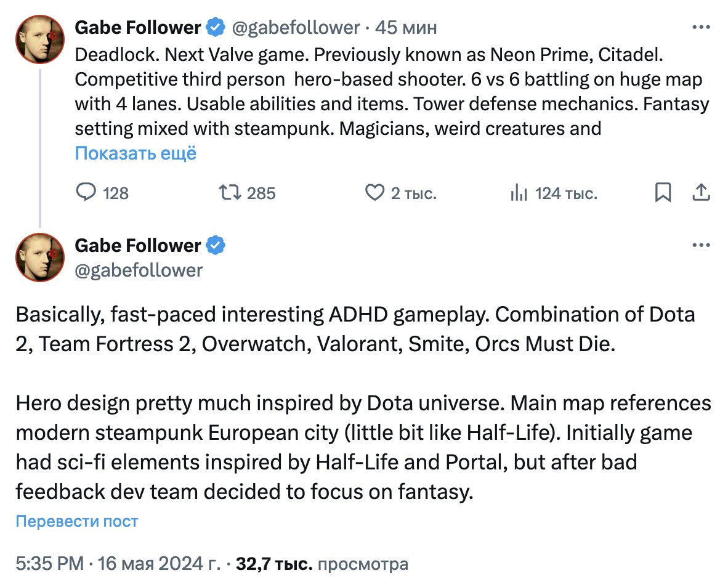Open more options menu on the first tweet
Image resolution: width=728 pixels, height=584 pixels.
click(x=701, y=27)
